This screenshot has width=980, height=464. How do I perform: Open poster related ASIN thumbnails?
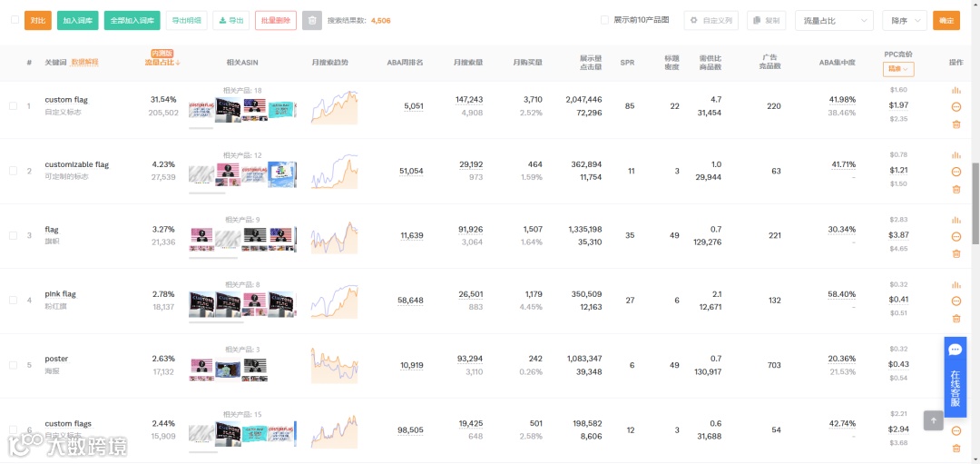(x=229, y=369)
